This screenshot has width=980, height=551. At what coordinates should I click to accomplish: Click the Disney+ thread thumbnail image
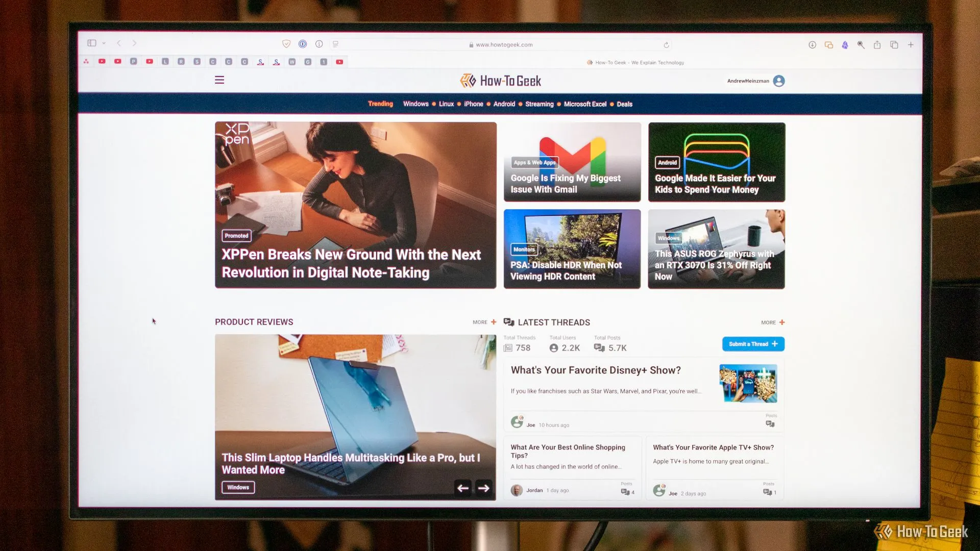click(x=748, y=383)
